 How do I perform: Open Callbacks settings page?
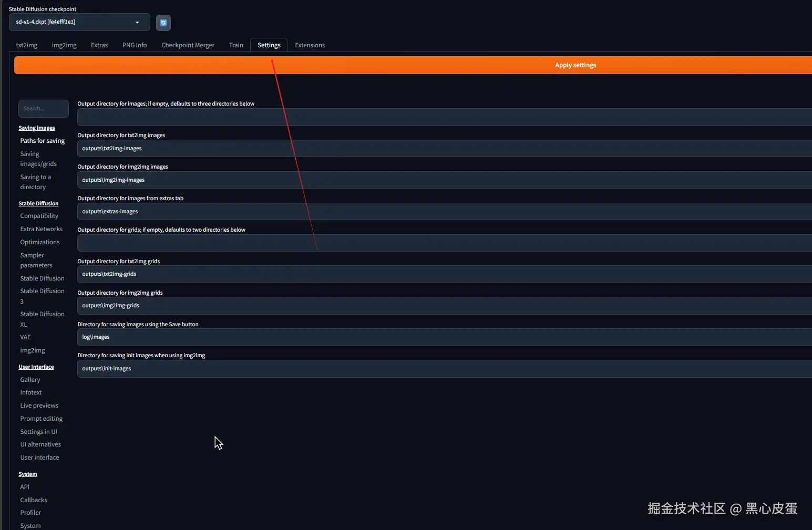coord(34,500)
